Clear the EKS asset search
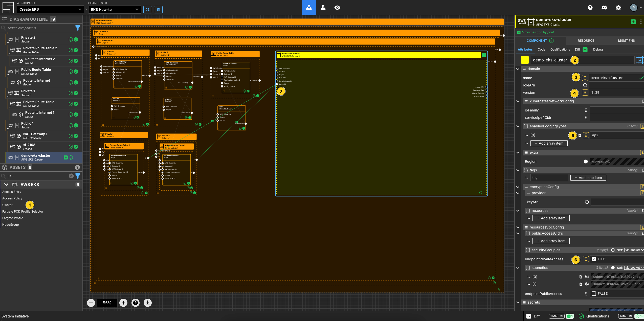 click(x=71, y=176)
